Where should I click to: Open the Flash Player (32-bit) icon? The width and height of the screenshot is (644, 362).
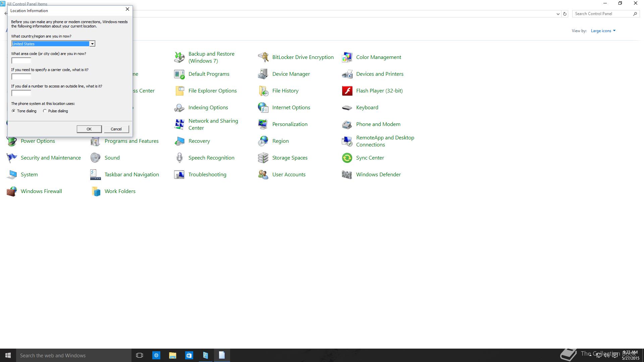click(347, 91)
